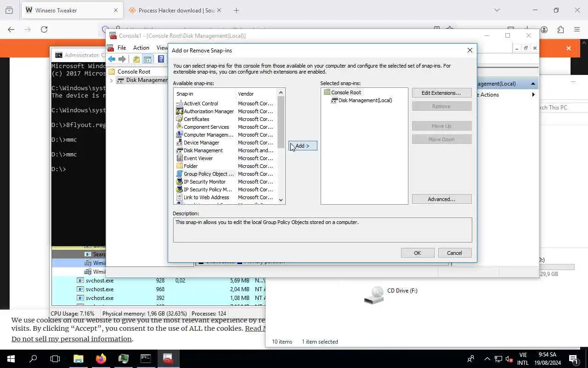Click Back arrow in MMC console toolbar

[112, 59]
